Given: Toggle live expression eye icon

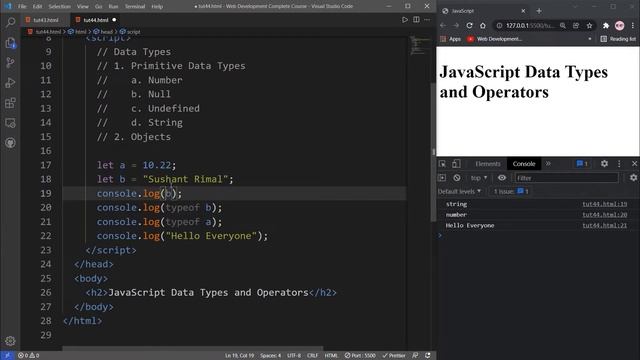Looking at the screenshot, I should (x=502, y=178).
